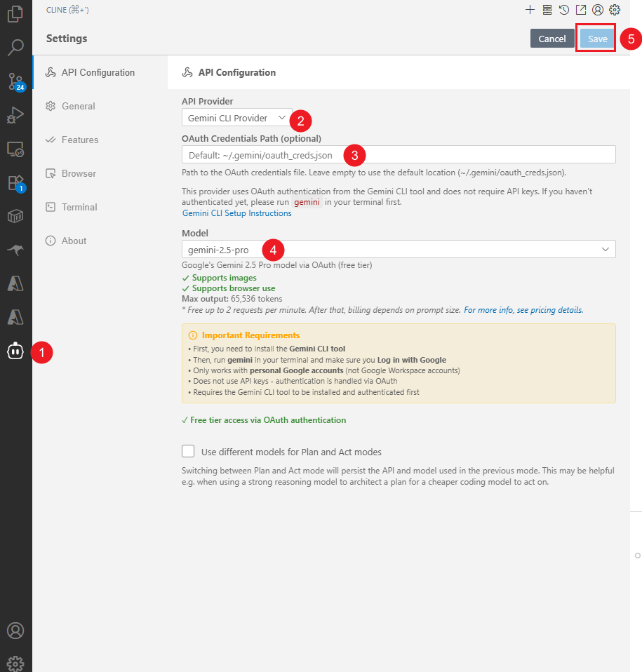Save the settings

(597, 39)
